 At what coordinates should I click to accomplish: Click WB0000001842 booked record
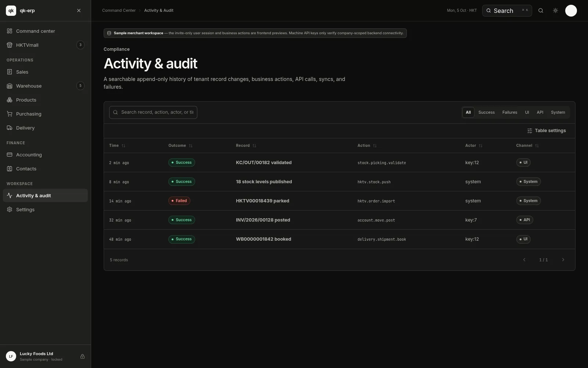263,239
